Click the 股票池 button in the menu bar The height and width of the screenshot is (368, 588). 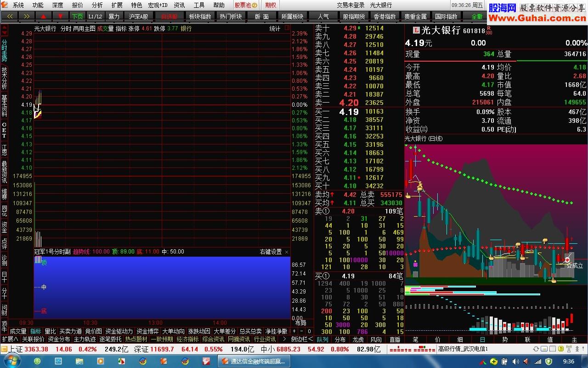(245, 5)
